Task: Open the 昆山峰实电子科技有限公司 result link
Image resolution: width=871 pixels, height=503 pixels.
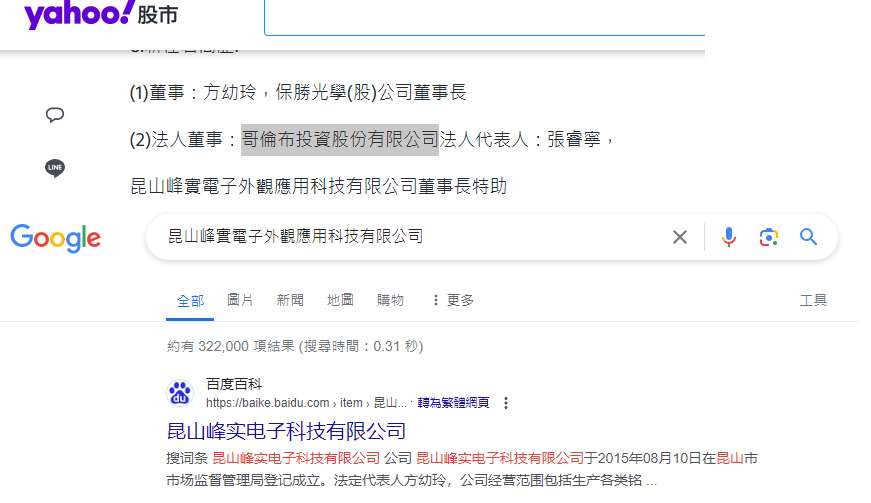Action: click(x=286, y=431)
